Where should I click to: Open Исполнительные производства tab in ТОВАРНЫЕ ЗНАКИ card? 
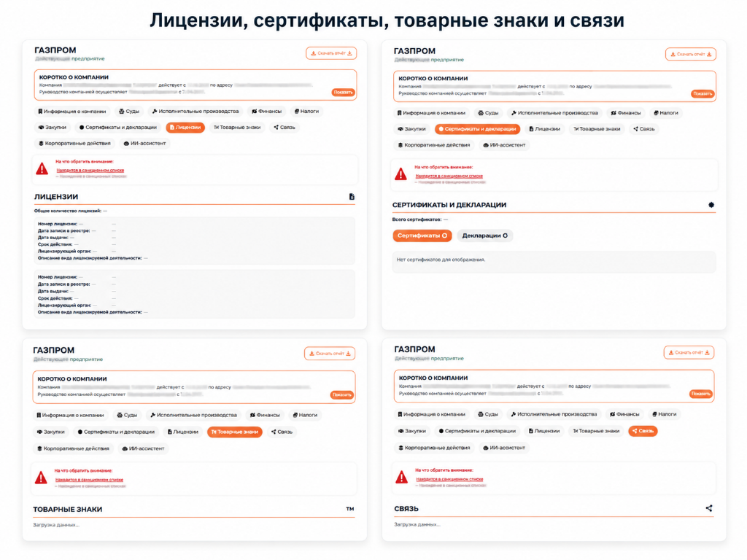click(193, 415)
